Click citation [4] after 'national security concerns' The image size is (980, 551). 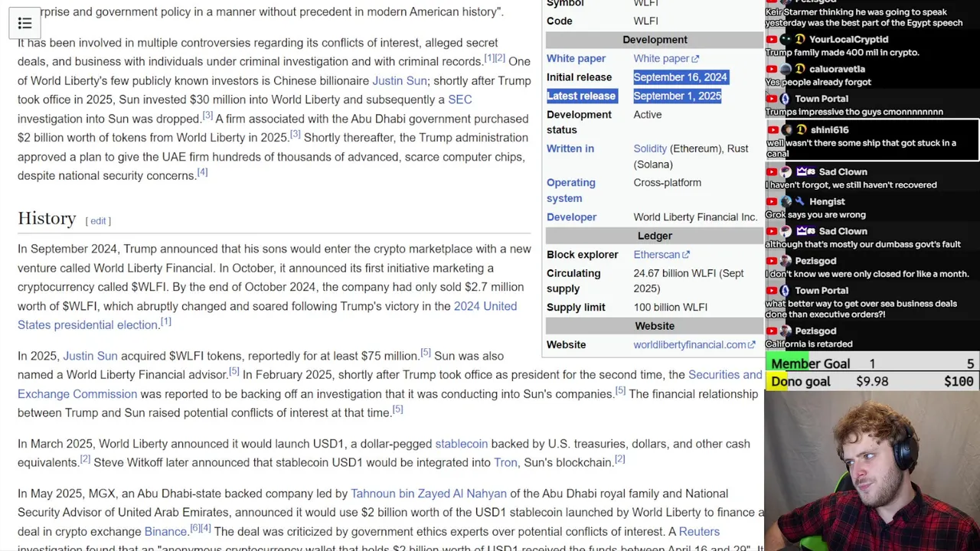(x=202, y=172)
